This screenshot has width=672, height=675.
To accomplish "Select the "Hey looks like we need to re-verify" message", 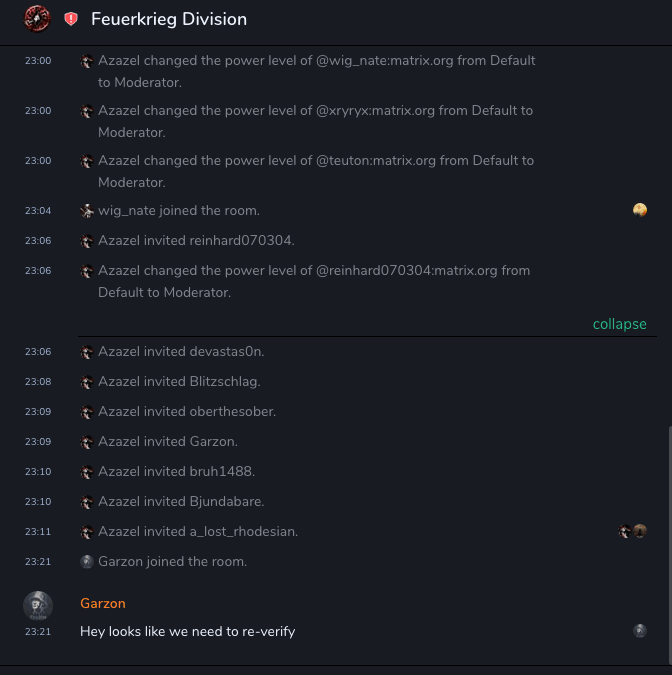I will coord(187,631).
